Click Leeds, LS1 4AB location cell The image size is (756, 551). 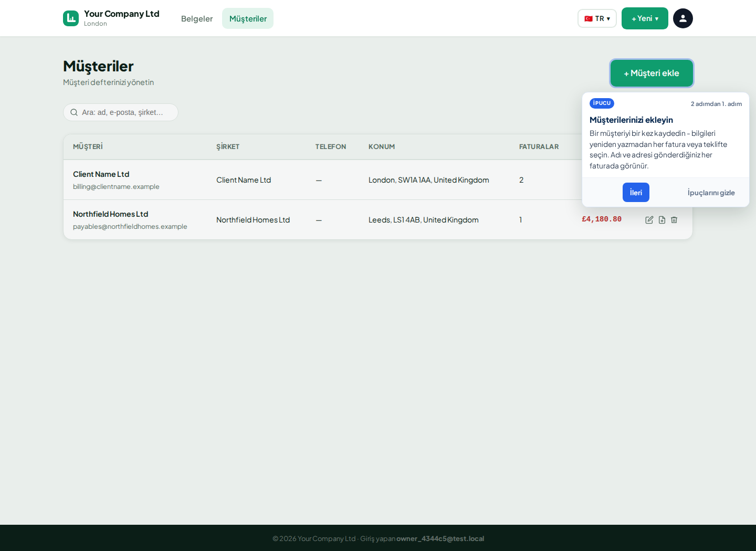click(x=424, y=220)
